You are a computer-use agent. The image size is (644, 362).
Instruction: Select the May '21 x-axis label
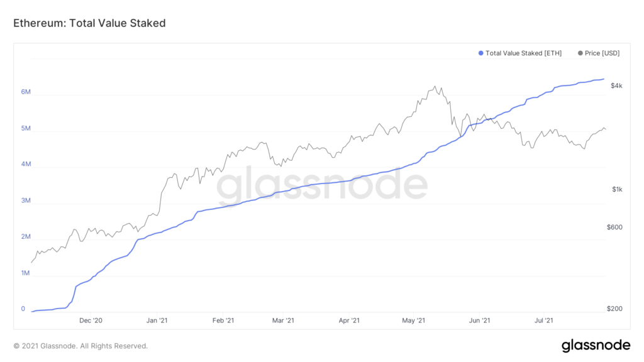tap(413, 321)
